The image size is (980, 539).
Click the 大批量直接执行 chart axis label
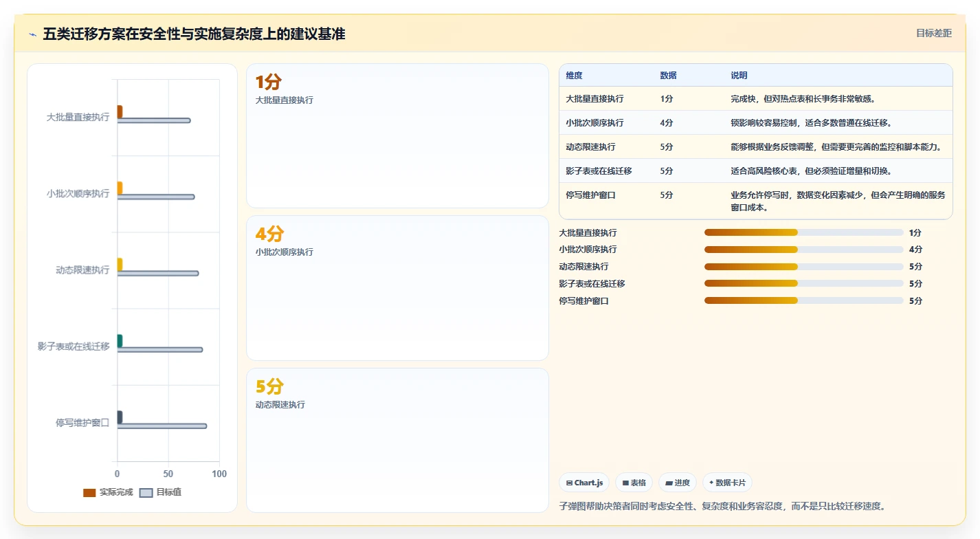78,117
